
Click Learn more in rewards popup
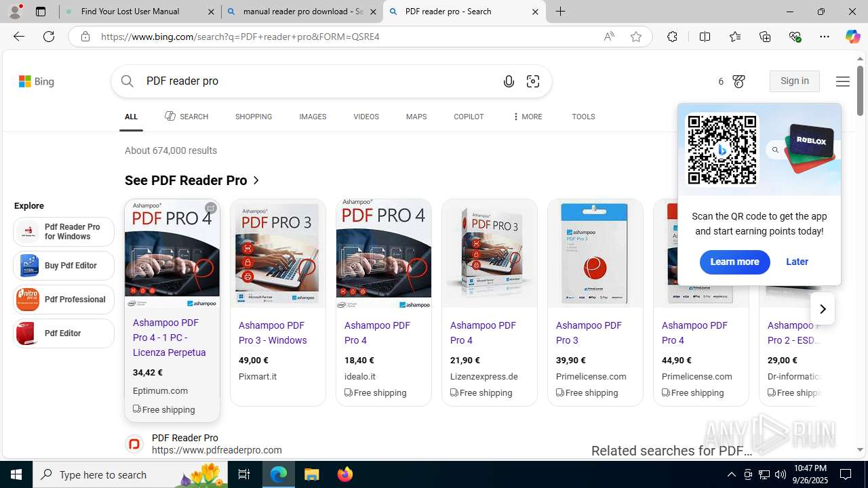[734, 262]
